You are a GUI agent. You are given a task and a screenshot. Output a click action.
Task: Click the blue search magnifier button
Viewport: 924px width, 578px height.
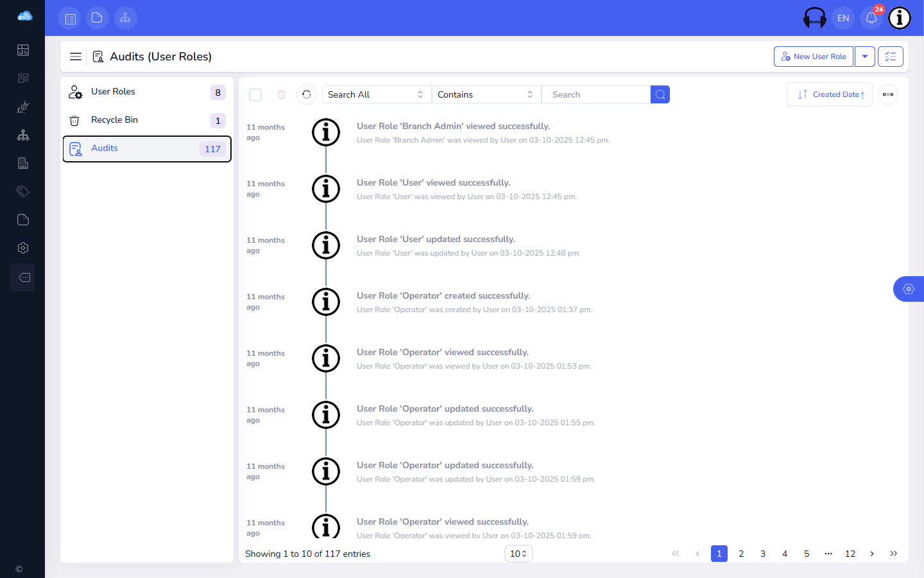click(660, 94)
